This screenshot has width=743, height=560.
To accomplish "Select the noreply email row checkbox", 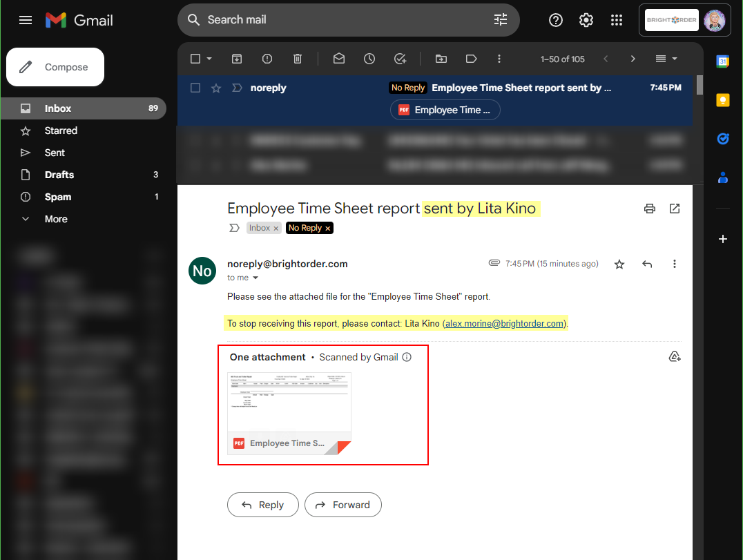I will (x=195, y=88).
